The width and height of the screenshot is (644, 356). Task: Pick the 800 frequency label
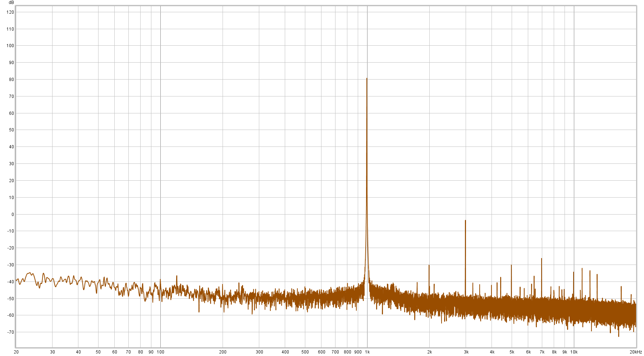tap(347, 352)
